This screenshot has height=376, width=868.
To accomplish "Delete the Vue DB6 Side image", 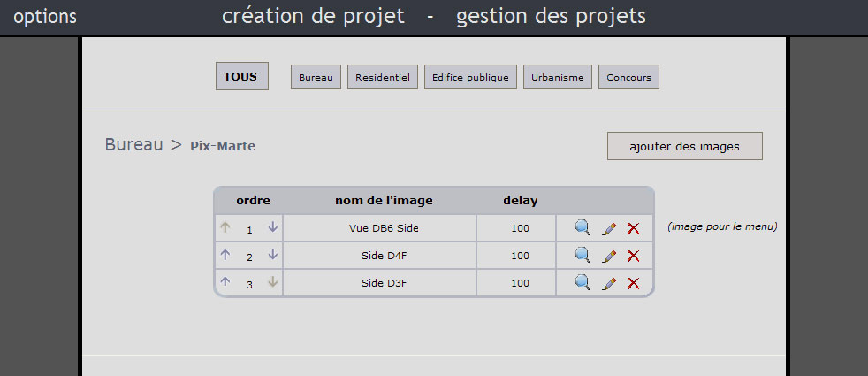I will pyautogui.click(x=633, y=229).
